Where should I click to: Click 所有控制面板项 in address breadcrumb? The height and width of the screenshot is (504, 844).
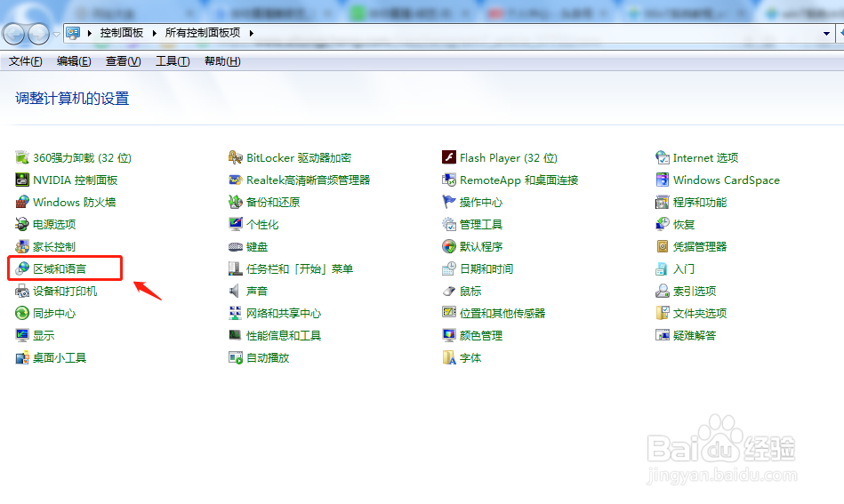(203, 33)
